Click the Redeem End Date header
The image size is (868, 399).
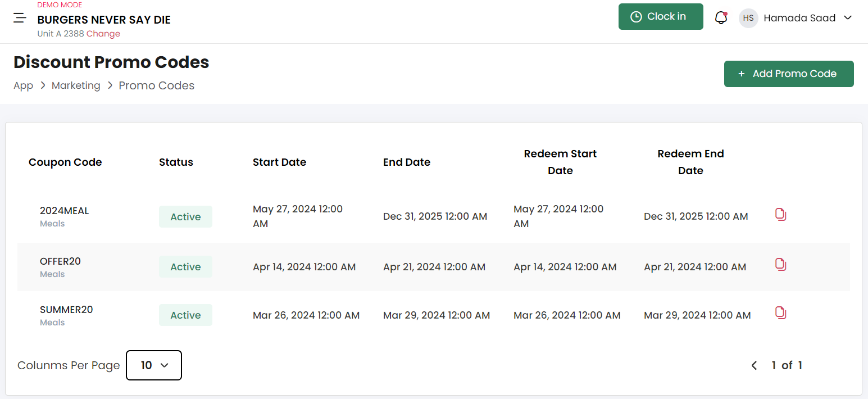(690, 162)
